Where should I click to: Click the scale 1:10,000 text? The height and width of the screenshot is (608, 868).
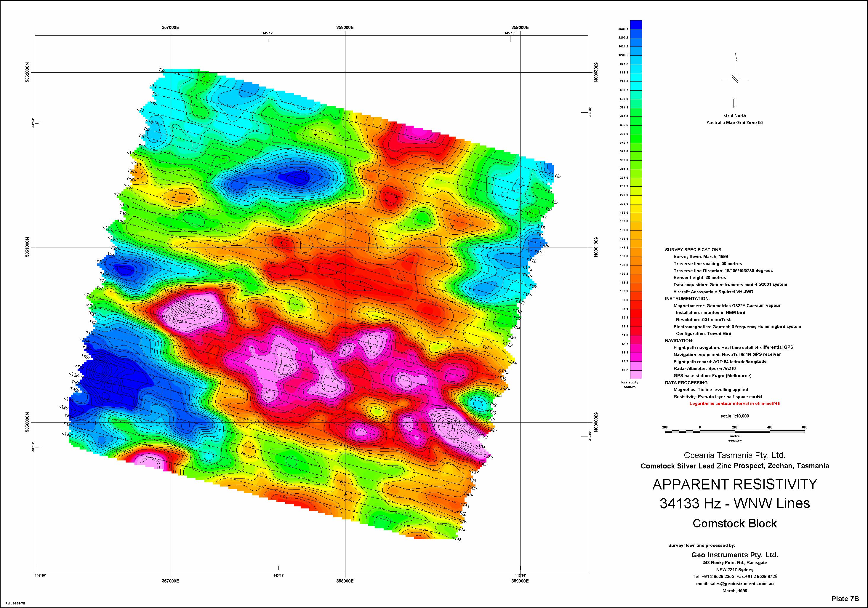(735, 416)
